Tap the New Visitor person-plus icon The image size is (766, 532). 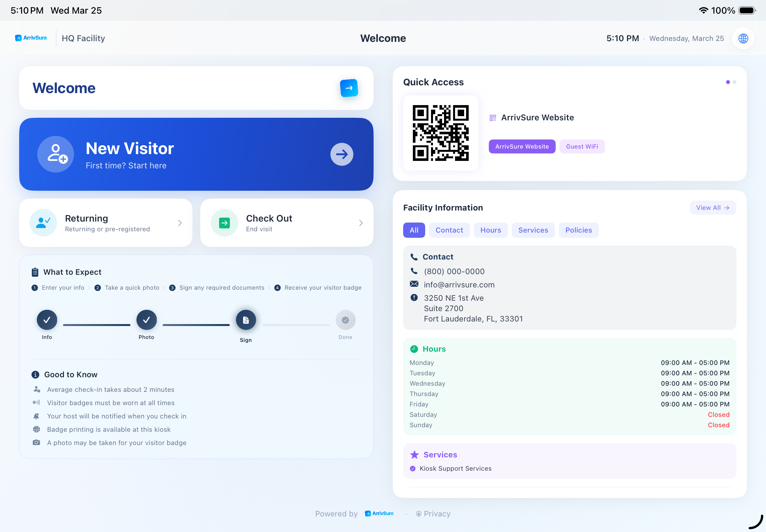tap(56, 154)
